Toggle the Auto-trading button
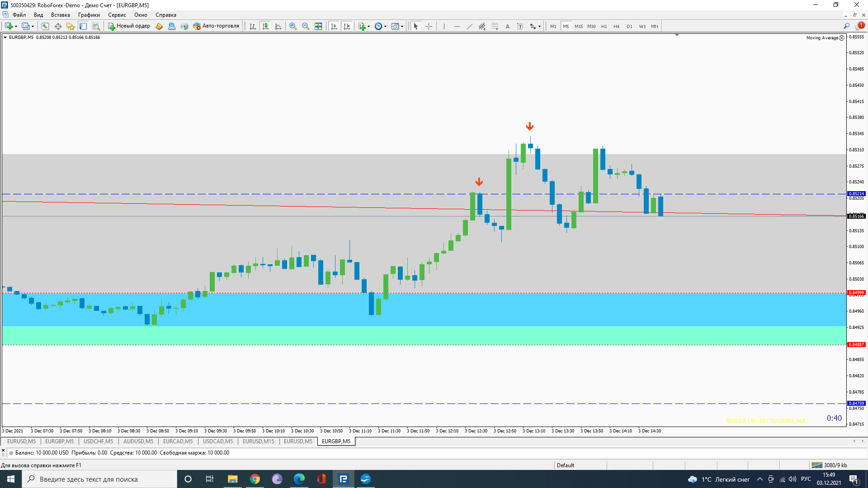The width and height of the screenshot is (868, 488). 216,26
